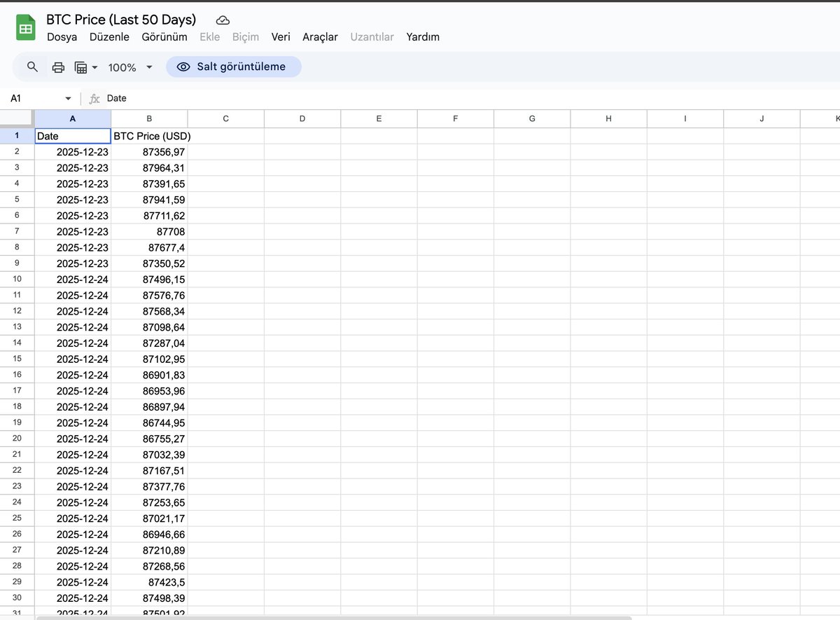
Task: Select row 15 header
Action: point(17,359)
